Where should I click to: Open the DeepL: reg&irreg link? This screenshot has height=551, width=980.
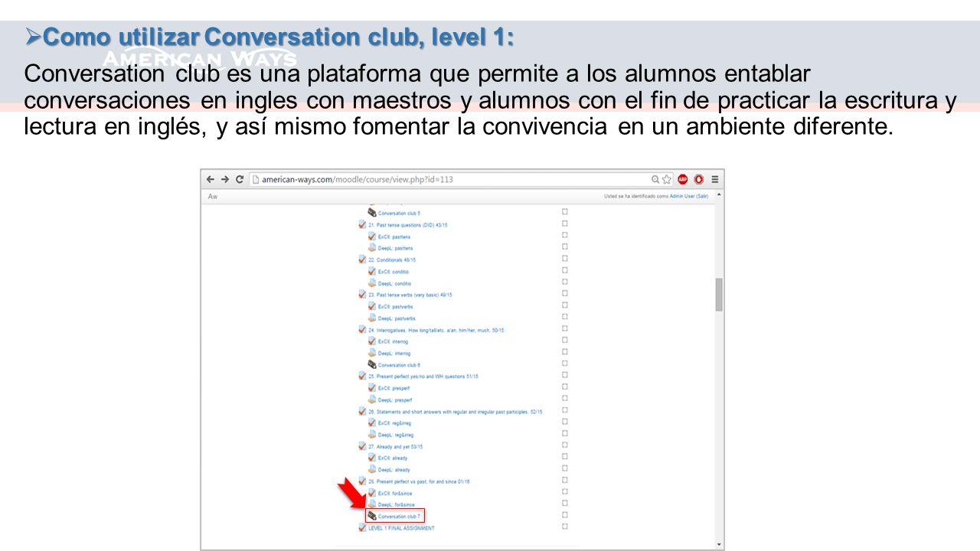(396, 435)
